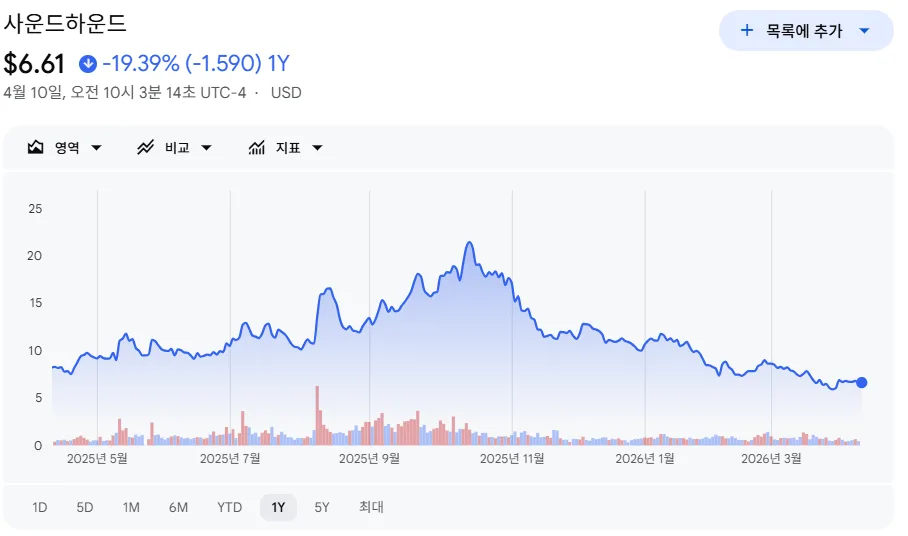The image size is (908, 536).
Task: Open the 목록에 추가 dropdown arrow
Action: (x=864, y=30)
